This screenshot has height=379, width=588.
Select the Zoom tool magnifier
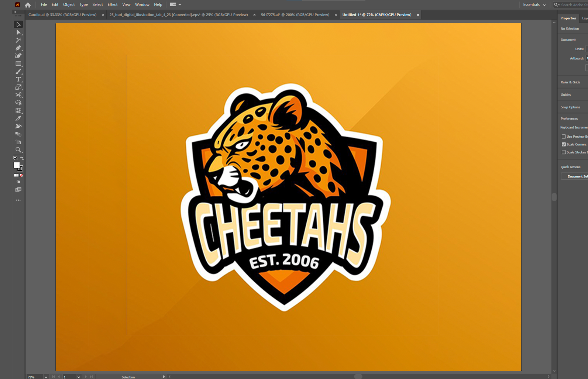18,150
